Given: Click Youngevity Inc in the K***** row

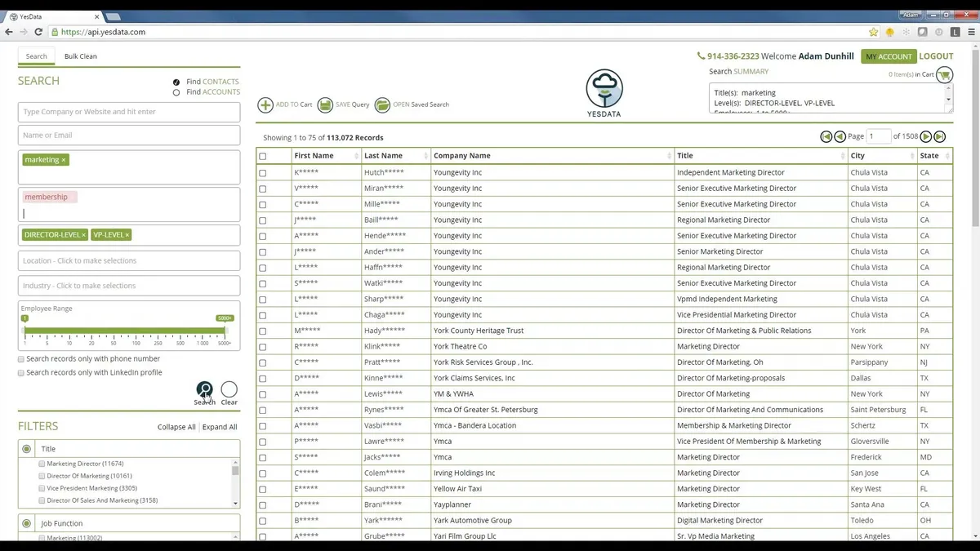Looking at the screenshot, I should pos(458,172).
